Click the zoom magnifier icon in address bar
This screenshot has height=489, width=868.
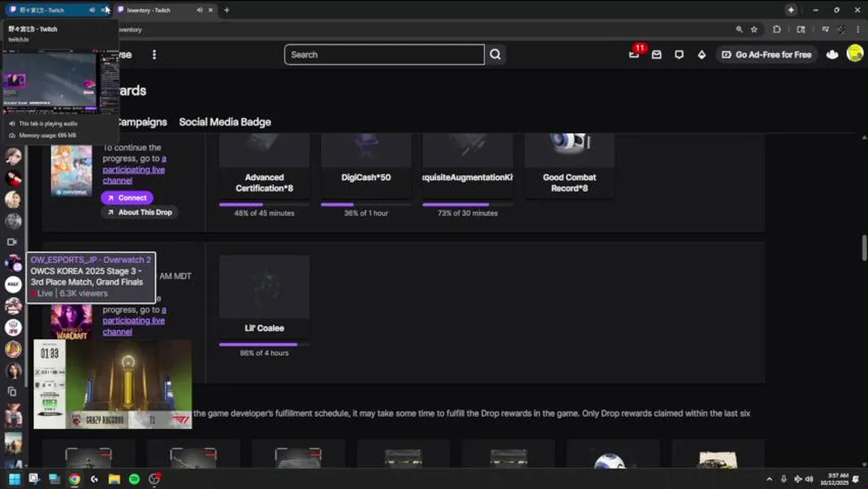coord(739,29)
